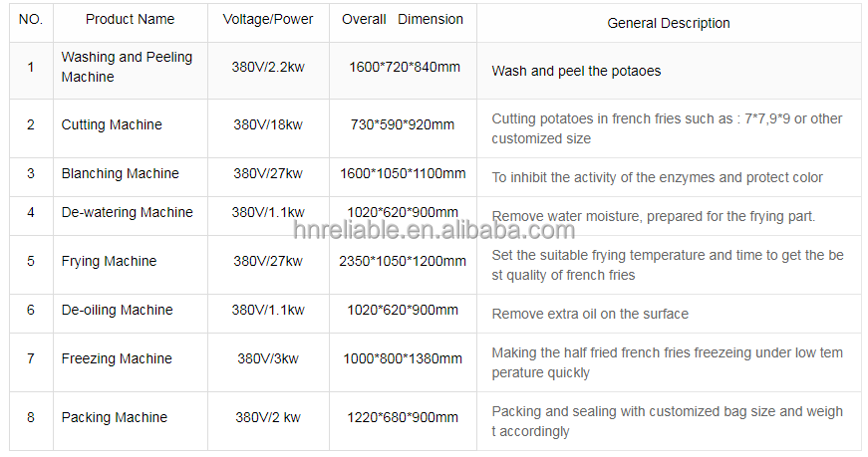Select the 380V/3kw power cell

(268, 358)
